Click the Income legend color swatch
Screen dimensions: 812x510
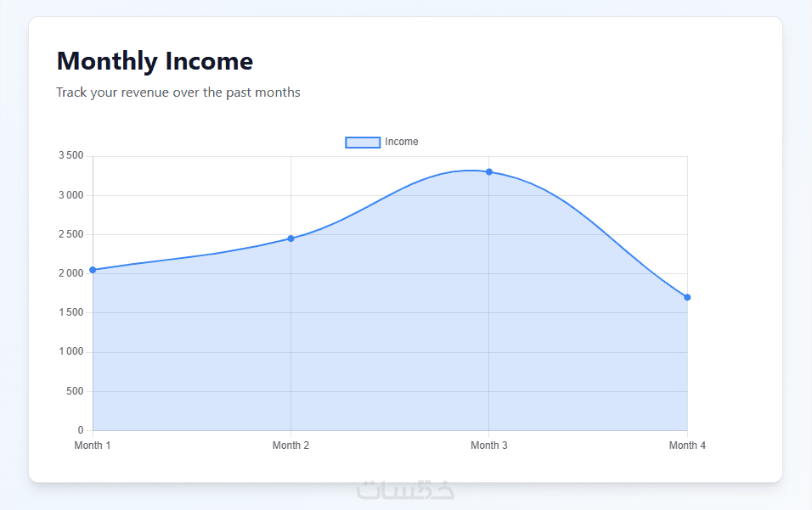click(x=362, y=142)
